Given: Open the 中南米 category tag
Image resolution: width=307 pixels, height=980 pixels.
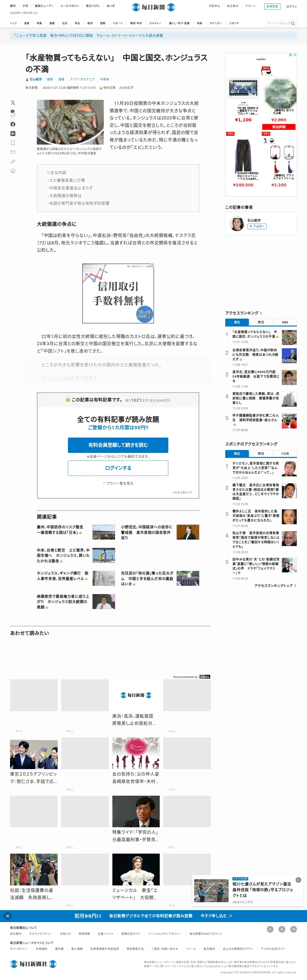Looking at the screenshot, I should [104, 79].
